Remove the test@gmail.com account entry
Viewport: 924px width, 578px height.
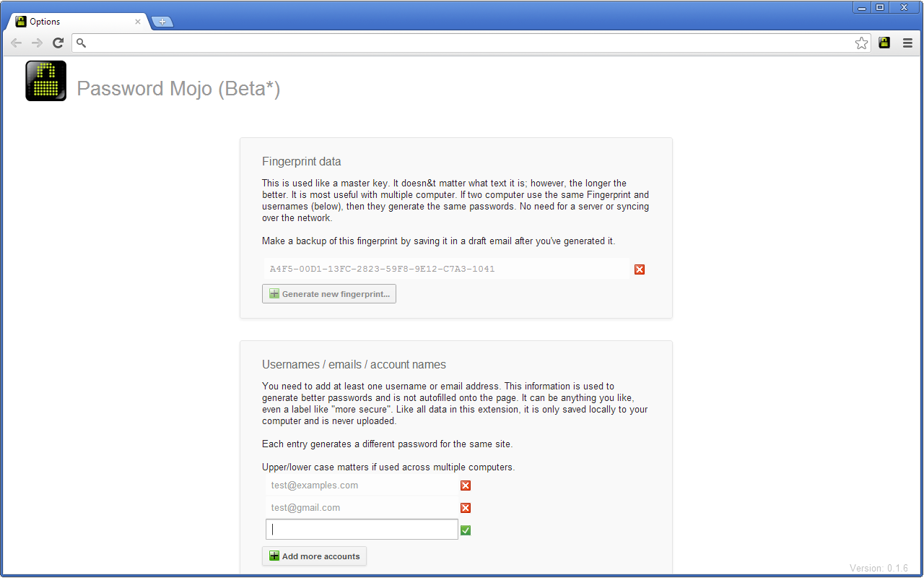point(466,508)
